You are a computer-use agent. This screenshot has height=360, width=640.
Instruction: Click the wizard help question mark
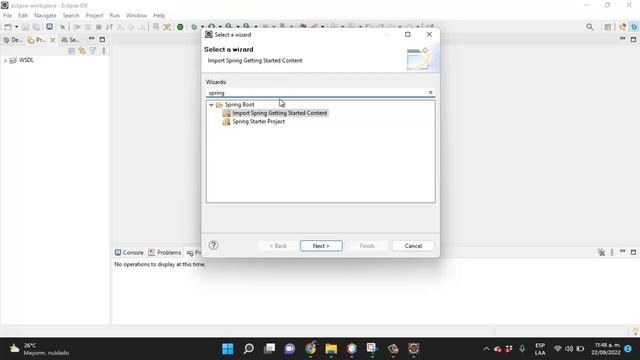[x=213, y=245]
